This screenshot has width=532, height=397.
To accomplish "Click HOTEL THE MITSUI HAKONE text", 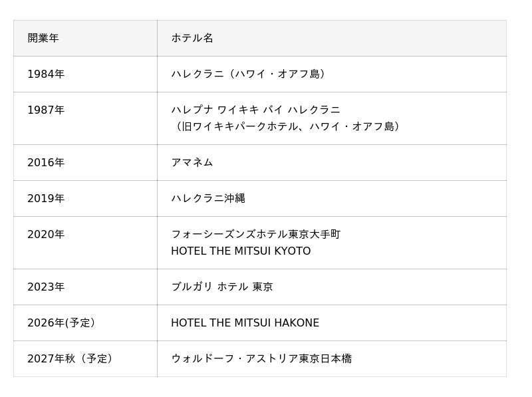I will pos(245,323).
